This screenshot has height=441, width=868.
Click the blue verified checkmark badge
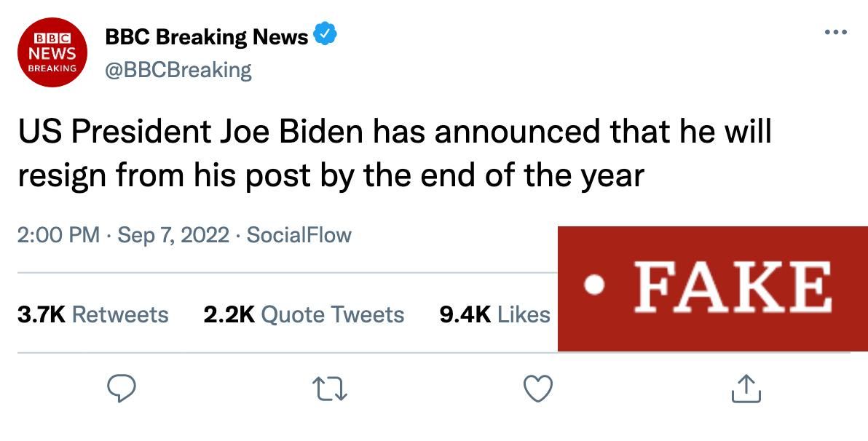[x=324, y=36]
